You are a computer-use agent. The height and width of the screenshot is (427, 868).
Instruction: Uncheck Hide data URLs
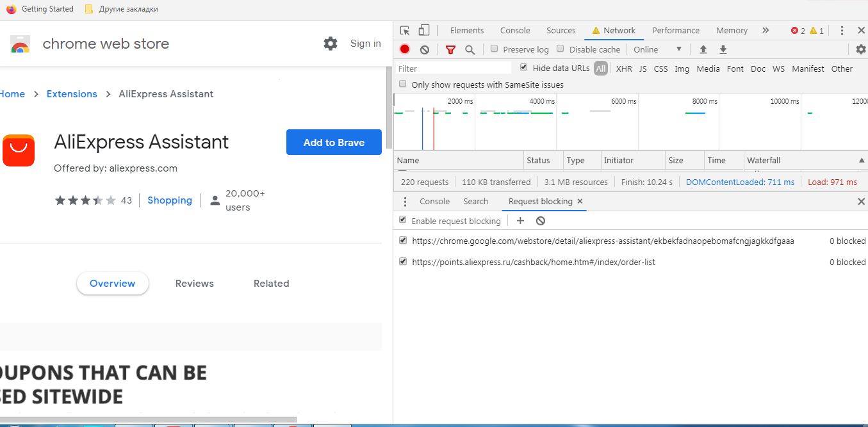(x=523, y=67)
